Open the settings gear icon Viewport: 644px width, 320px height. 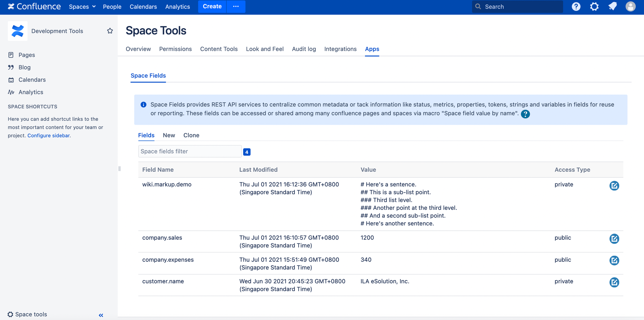pyautogui.click(x=594, y=6)
